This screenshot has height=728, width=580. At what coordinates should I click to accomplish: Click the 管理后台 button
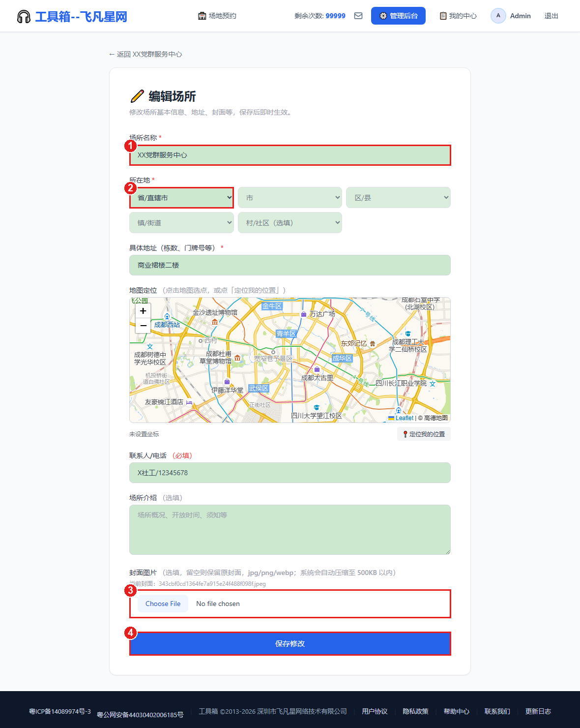(x=398, y=16)
